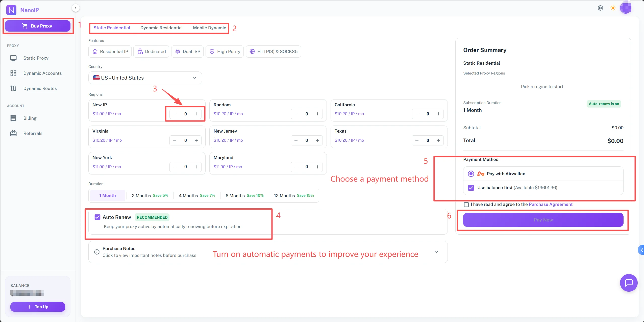644x322 pixels.
Task: Select the 2 Months Save 5% duration
Action: 150,195
